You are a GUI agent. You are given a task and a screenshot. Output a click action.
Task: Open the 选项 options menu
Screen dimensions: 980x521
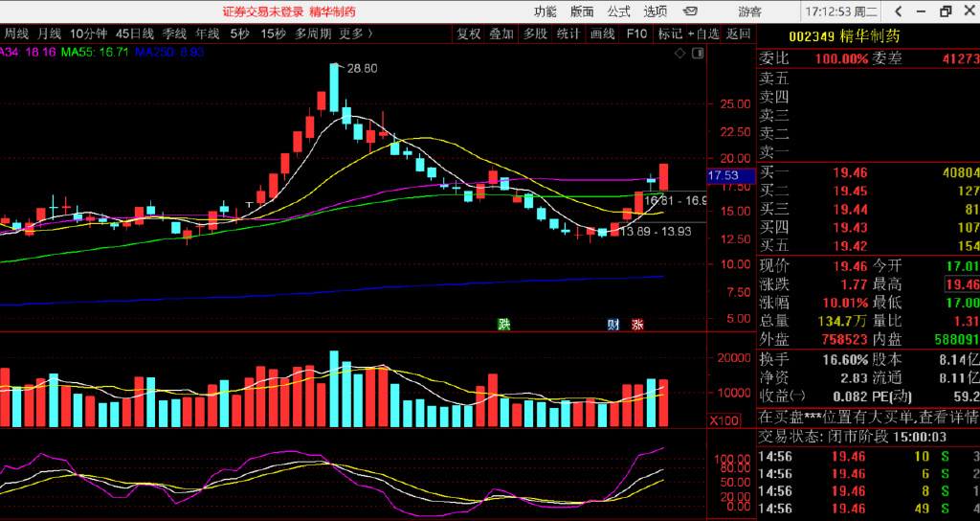pos(656,11)
